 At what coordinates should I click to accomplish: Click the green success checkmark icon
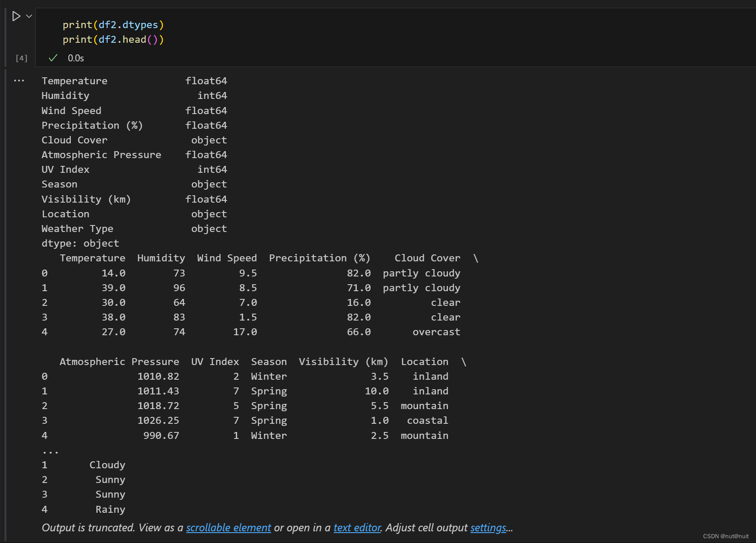click(53, 58)
